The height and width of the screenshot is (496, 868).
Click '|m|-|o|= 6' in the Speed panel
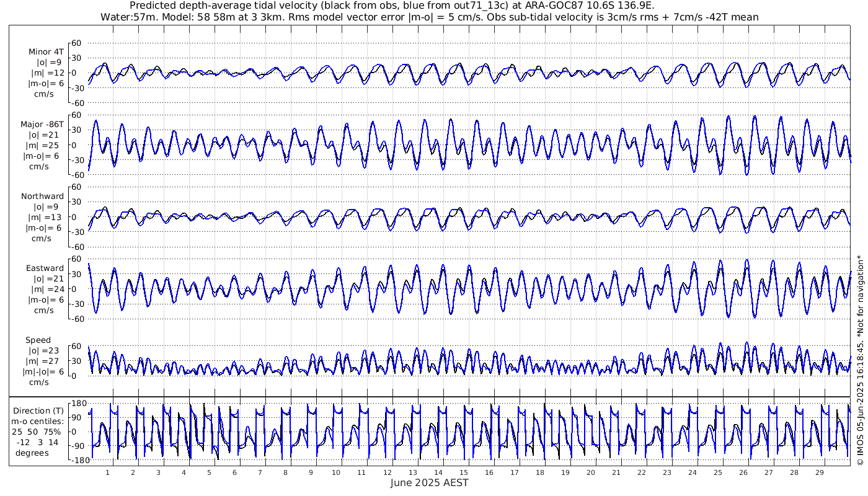[44, 372]
